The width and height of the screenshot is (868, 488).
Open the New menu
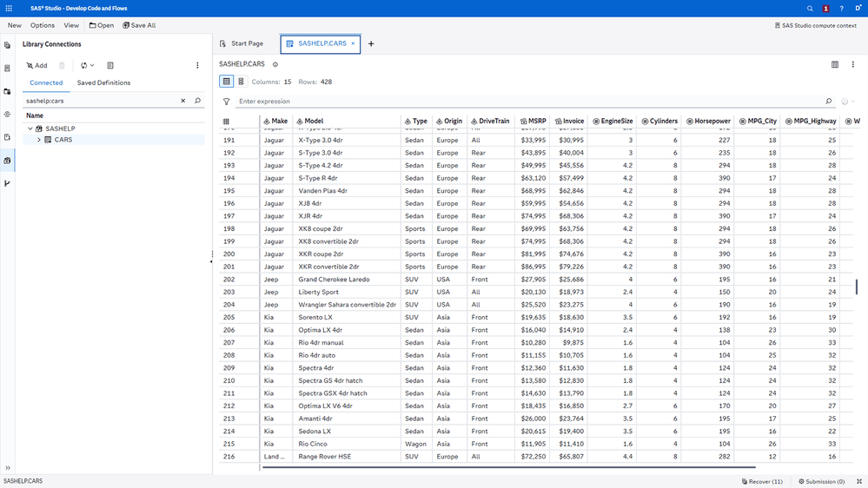(x=15, y=25)
